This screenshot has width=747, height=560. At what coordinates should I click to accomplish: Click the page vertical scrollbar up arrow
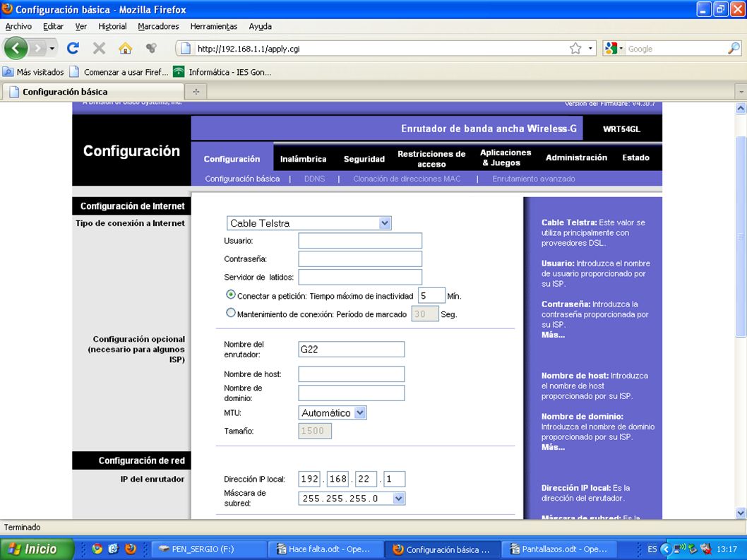tap(741, 108)
